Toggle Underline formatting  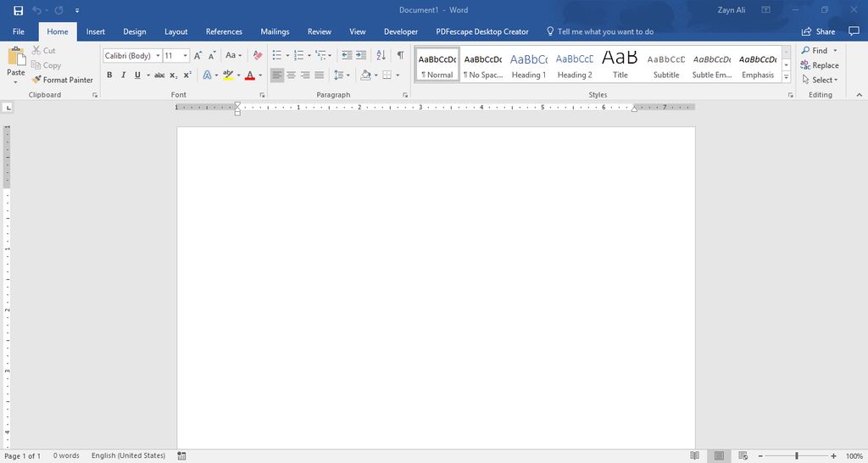click(x=137, y=75)
